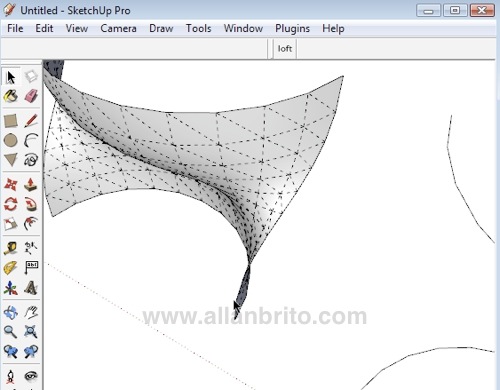This screenshot has width=500, height=390.
Task: Activate the Axes tool
Action: (11, 288)
